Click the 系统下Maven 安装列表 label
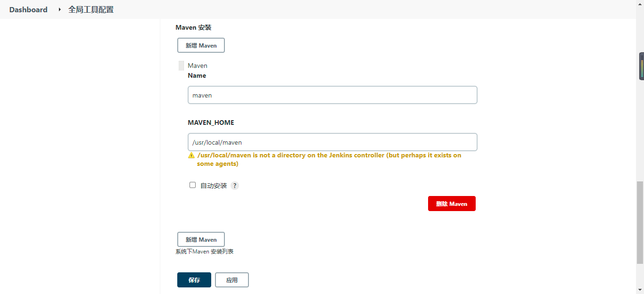644x294 pixels. (x=204, y=251)
